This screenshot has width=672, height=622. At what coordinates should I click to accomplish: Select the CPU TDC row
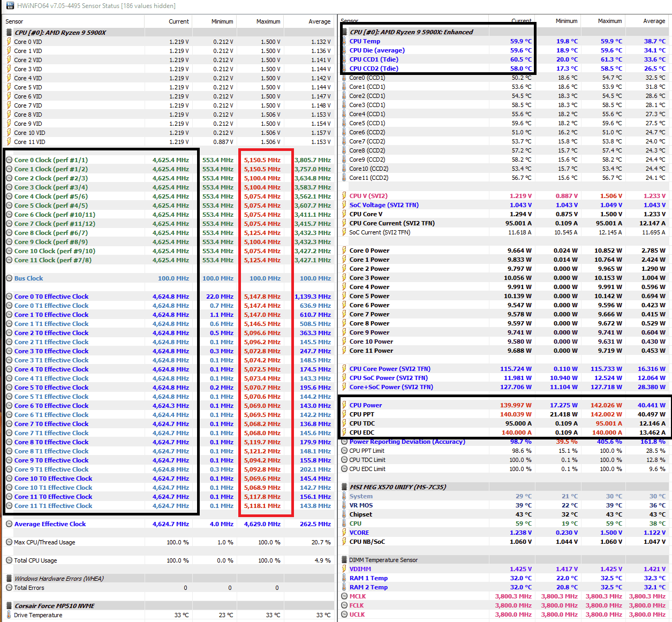tap(505, 423)
